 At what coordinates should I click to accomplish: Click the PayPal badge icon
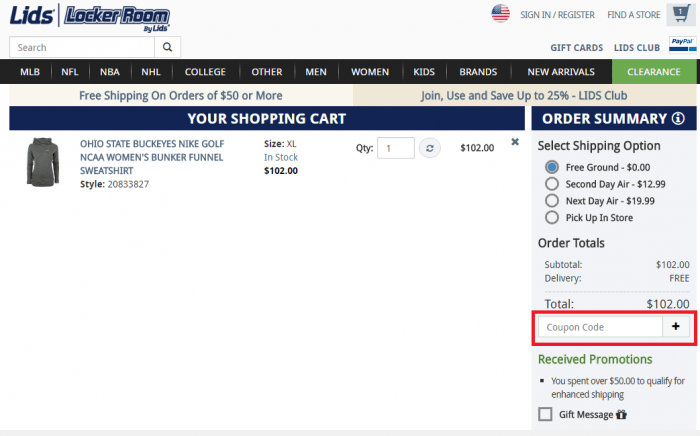[683, 43]
